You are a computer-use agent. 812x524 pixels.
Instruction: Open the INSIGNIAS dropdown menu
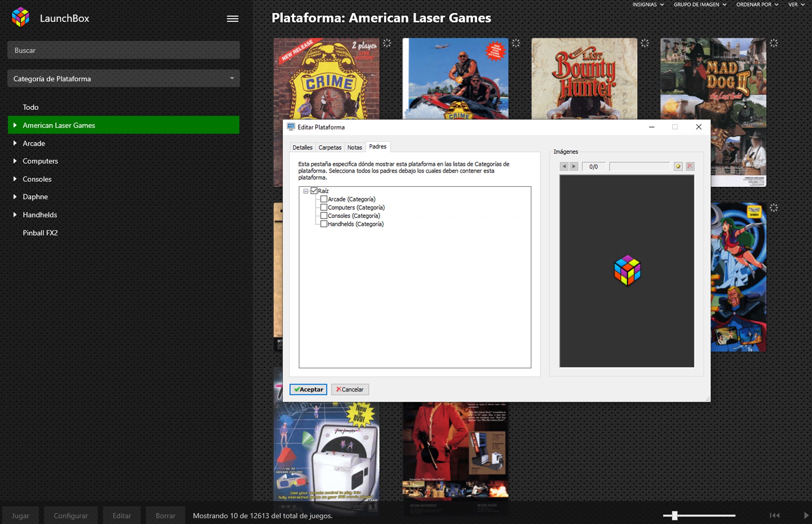[x=648, y=4]
